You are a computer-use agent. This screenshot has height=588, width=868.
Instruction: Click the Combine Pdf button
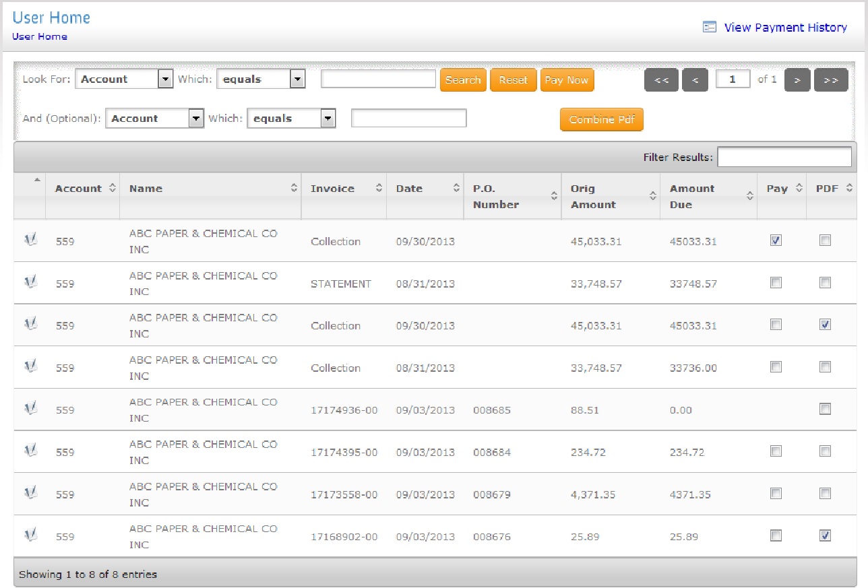point(600,119)
